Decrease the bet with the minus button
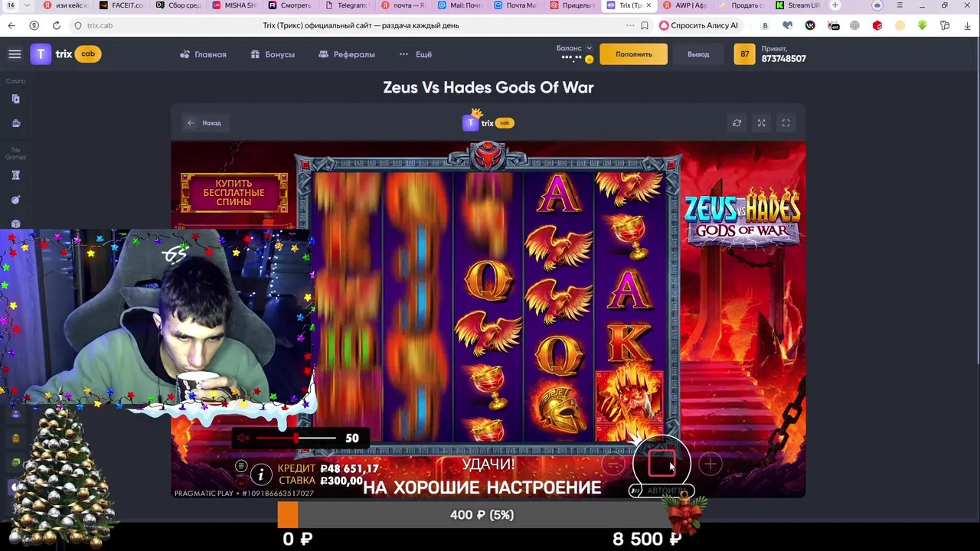This screenshot has height=551, width=980. point(613,464)
